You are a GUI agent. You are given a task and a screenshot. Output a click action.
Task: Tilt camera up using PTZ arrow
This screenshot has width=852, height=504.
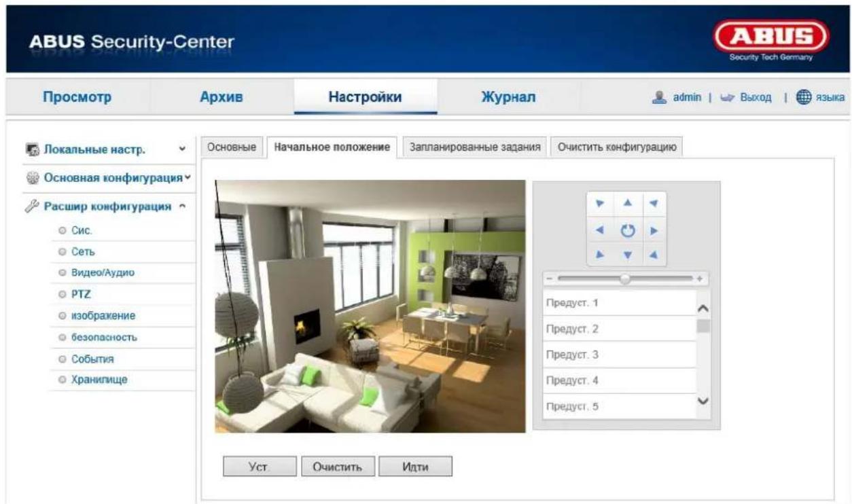pos(628,203)
